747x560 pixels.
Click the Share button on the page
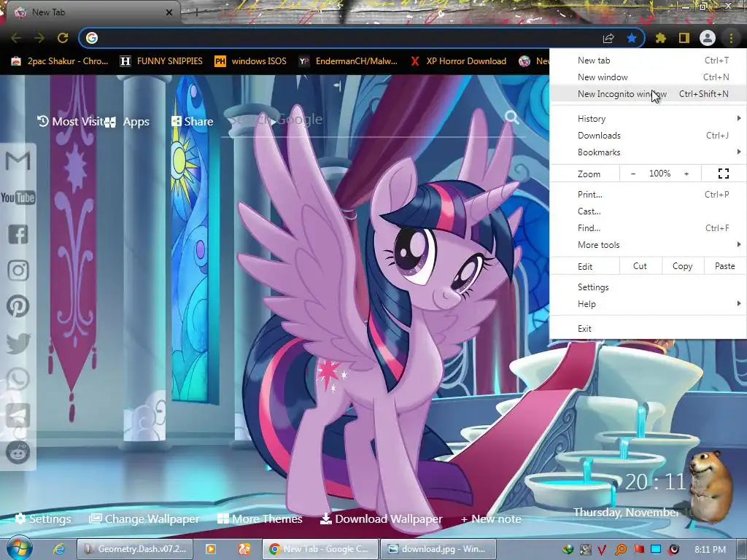(x=193, y=122)
